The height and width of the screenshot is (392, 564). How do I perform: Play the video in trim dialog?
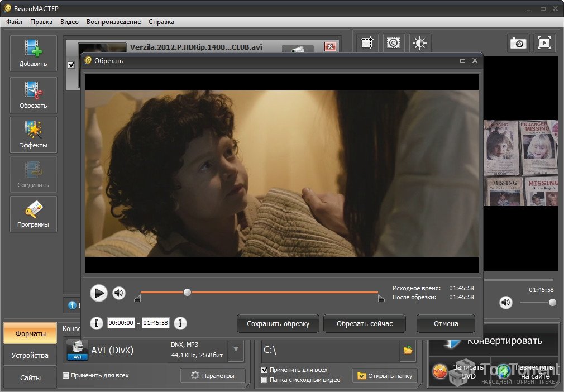99,293
